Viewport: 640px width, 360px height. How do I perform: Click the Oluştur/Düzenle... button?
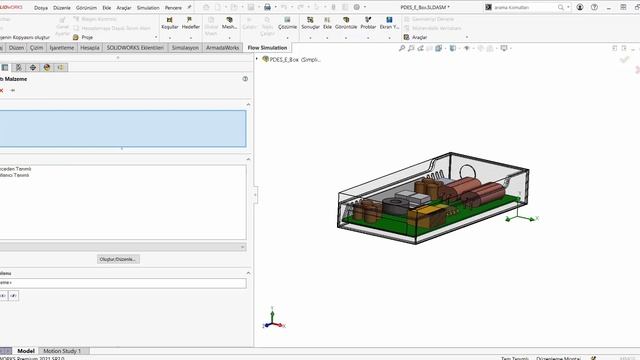(118, 259)
